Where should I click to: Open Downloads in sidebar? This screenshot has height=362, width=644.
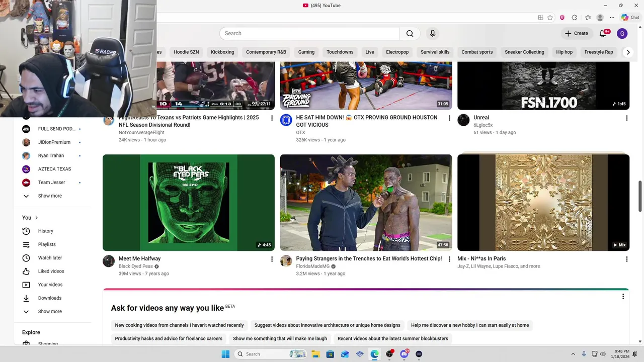[x=53, y=298]
